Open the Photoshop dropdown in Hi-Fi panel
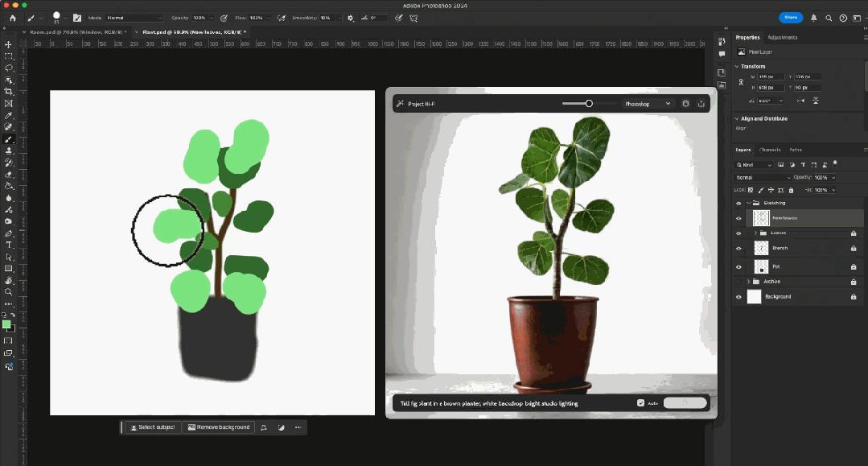Viewport: 868px width, 466px height. pyautogui.click(x=647, y=104)
